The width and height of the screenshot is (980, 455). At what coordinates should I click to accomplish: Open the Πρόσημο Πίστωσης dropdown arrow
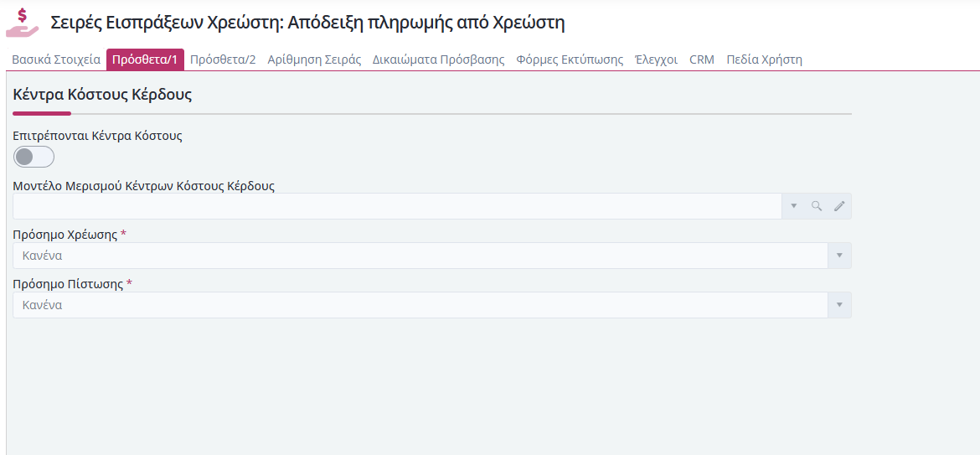[x=839, y=305]
